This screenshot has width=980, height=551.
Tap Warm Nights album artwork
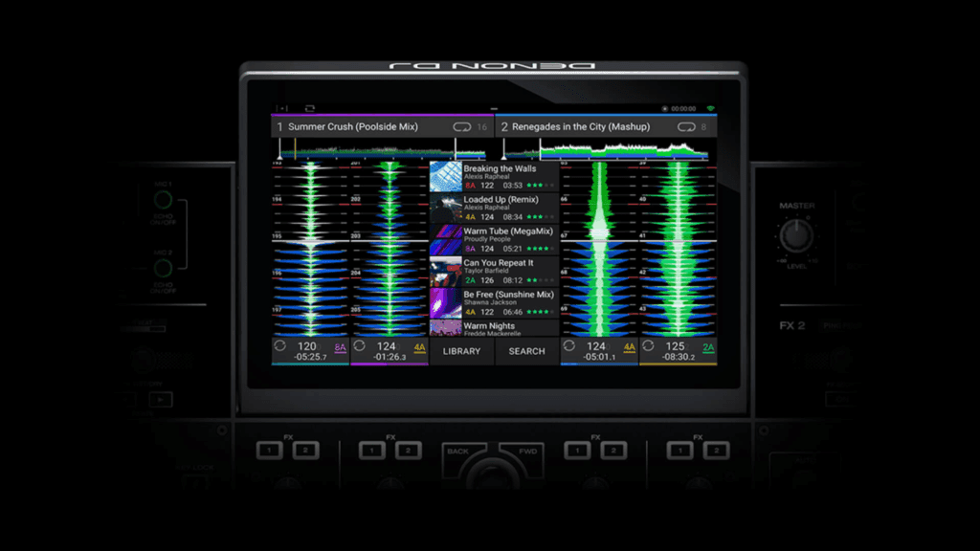(x=446, y=328)
